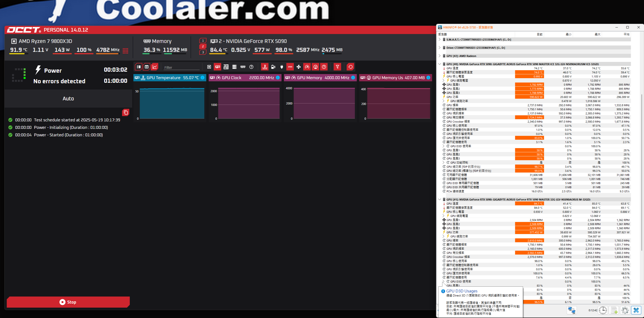Click the 目前 column header in HWiNFO
644x318 pixels.
tap(529, 34)
